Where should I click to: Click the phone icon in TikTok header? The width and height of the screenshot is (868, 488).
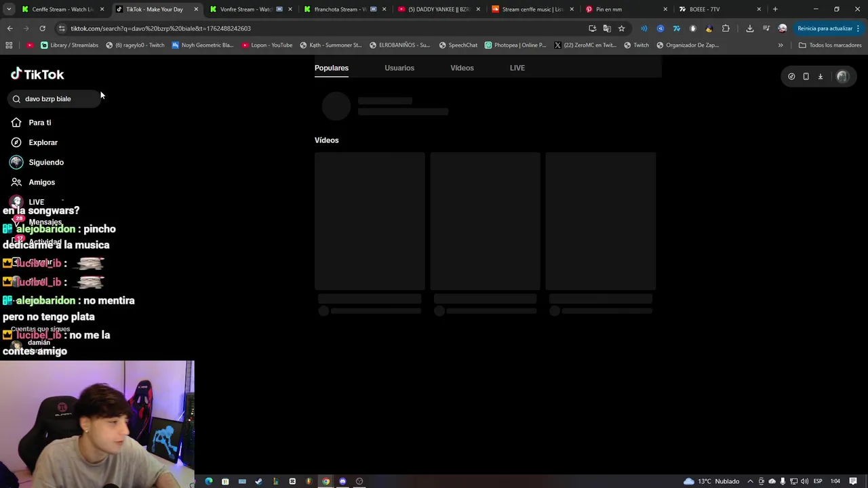806,77
